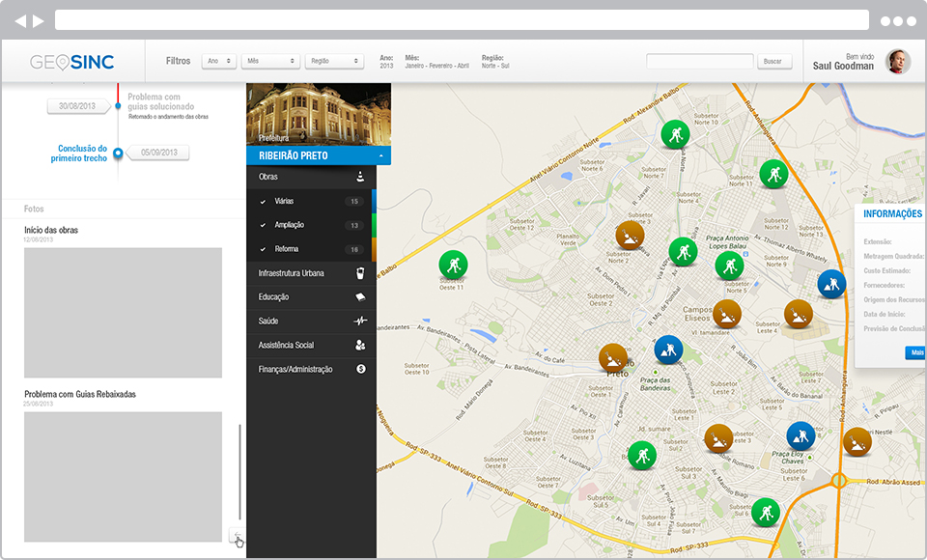Select green marker near Praça Antonio Lopes Balau

click(683, 252)
